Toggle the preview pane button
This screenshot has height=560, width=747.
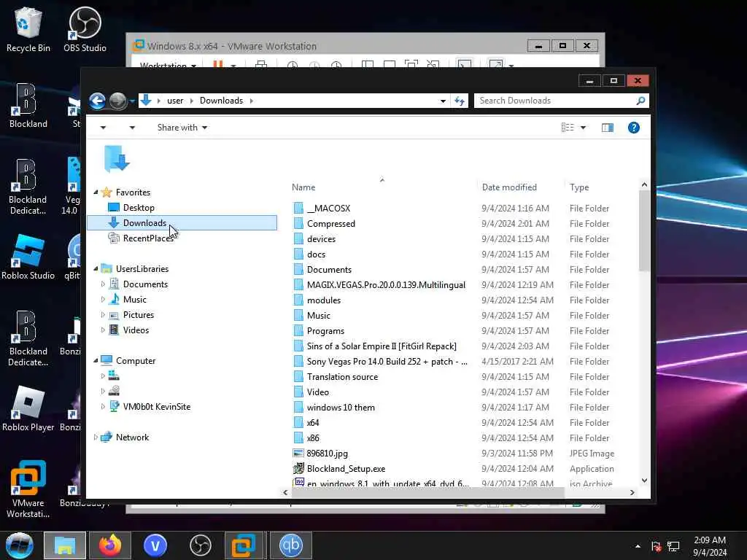click(x=607, y=128)
